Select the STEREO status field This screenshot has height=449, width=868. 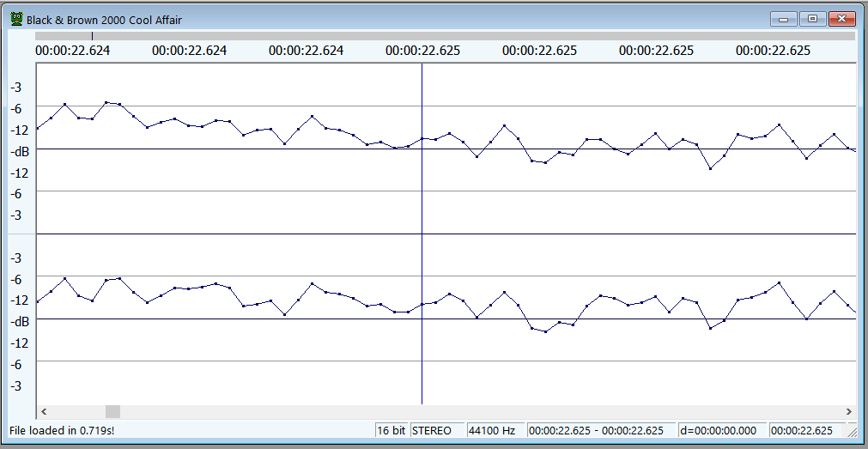(437, 431)
